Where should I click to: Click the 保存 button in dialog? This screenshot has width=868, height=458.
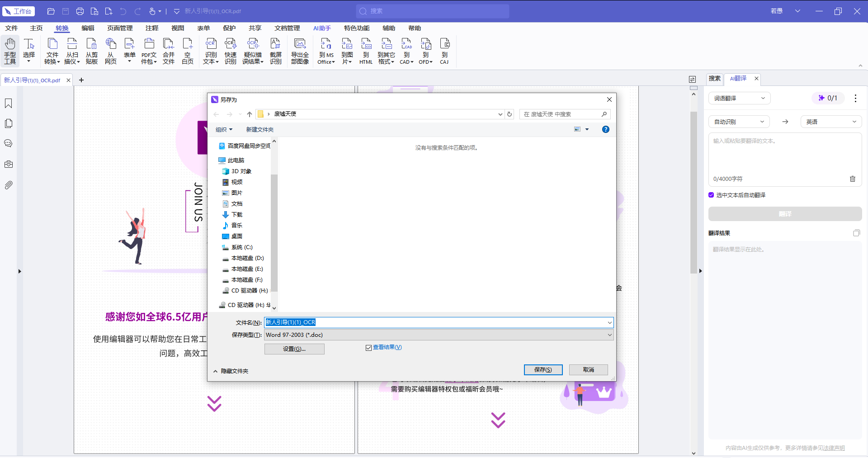543,370
